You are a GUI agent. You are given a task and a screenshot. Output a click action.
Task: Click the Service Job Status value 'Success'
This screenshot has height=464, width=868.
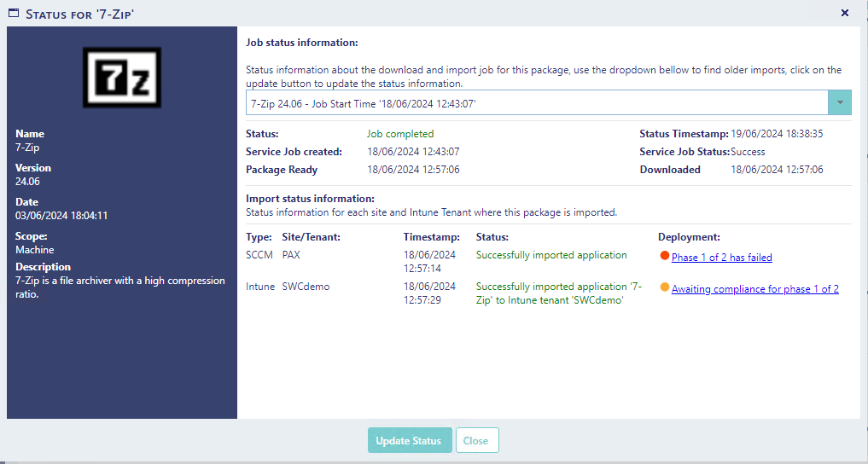pyautogui.click(x=748, y=152)
